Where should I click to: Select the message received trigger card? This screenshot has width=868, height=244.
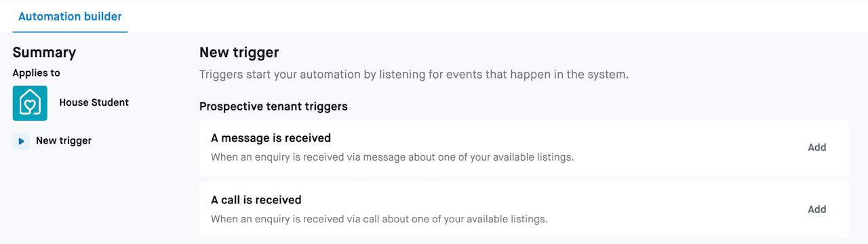pos(524,148)
